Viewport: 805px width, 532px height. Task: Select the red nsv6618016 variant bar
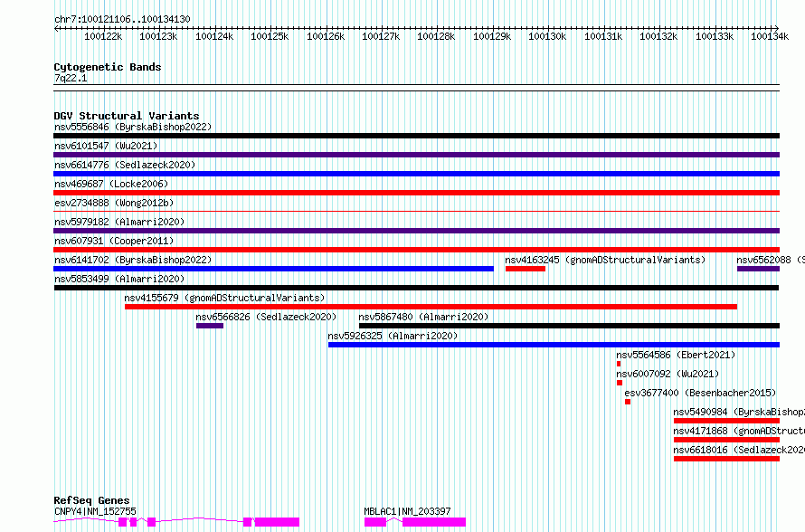pos(726,459)
